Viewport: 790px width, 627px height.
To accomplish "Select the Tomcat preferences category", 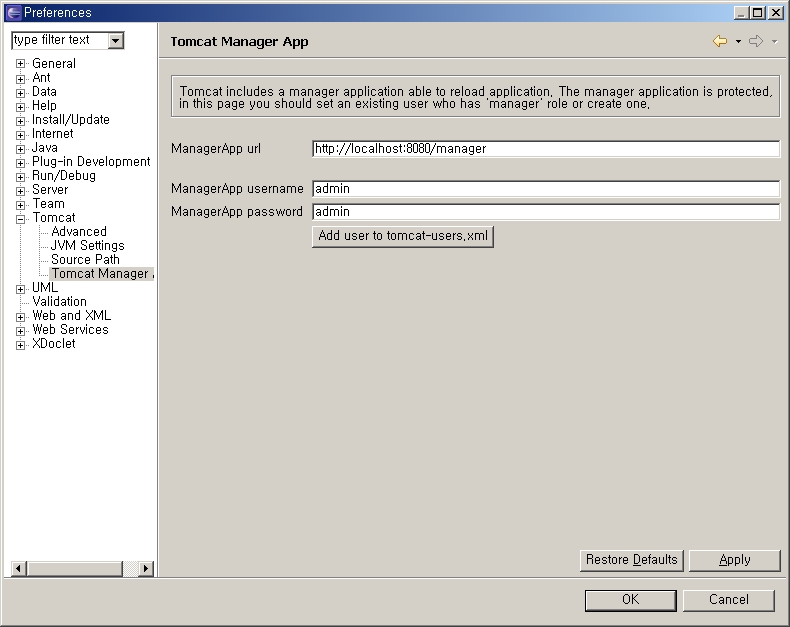I will 54,218.
